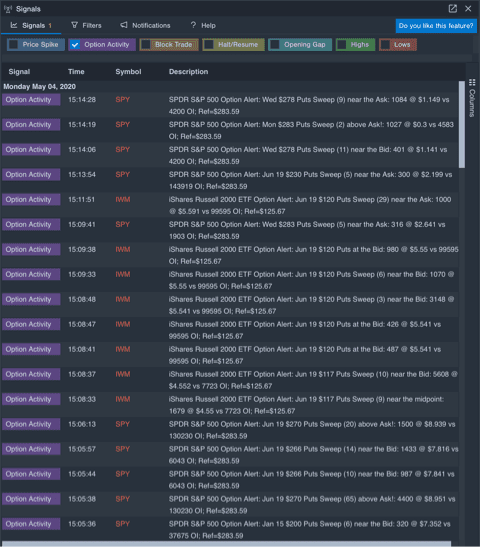Click the Help question mark icon
The image size is (480, 547).
pos(193,25)
